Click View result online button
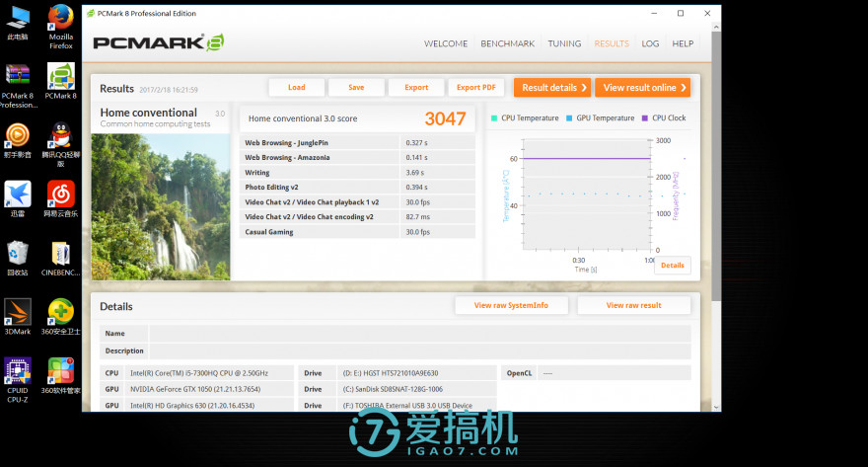 (643, 88)
